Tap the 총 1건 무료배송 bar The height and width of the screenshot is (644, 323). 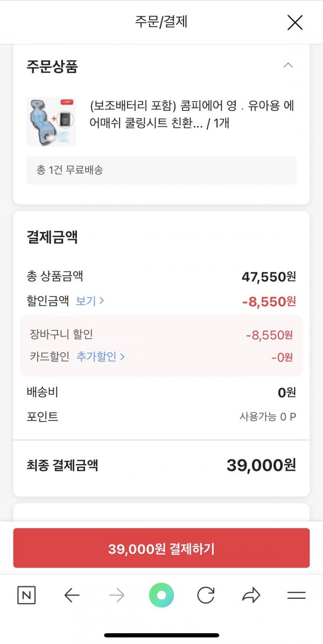coord(161,170)
